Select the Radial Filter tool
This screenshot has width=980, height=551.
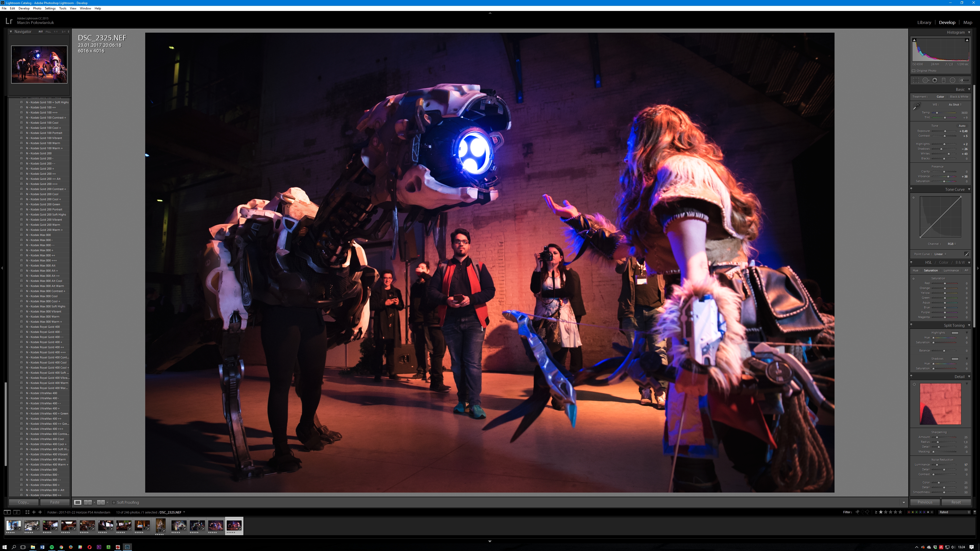click(953, 80)
